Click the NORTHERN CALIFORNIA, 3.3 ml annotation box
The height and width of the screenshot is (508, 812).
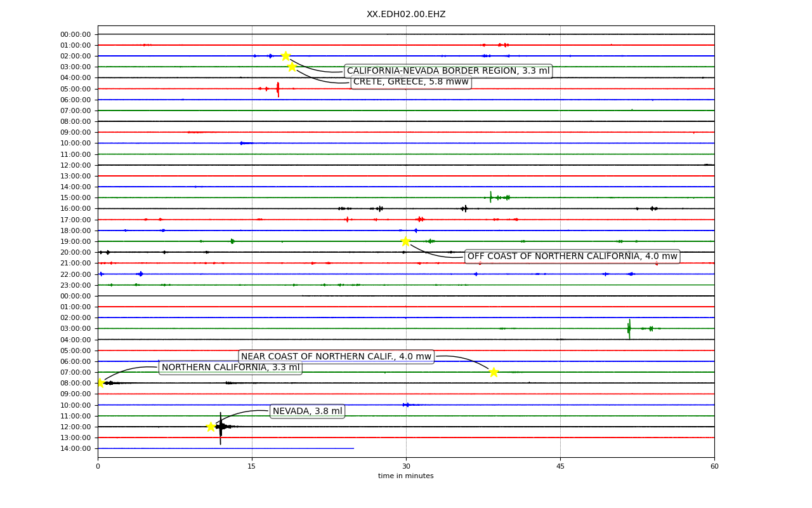click(x=230, y=368)
